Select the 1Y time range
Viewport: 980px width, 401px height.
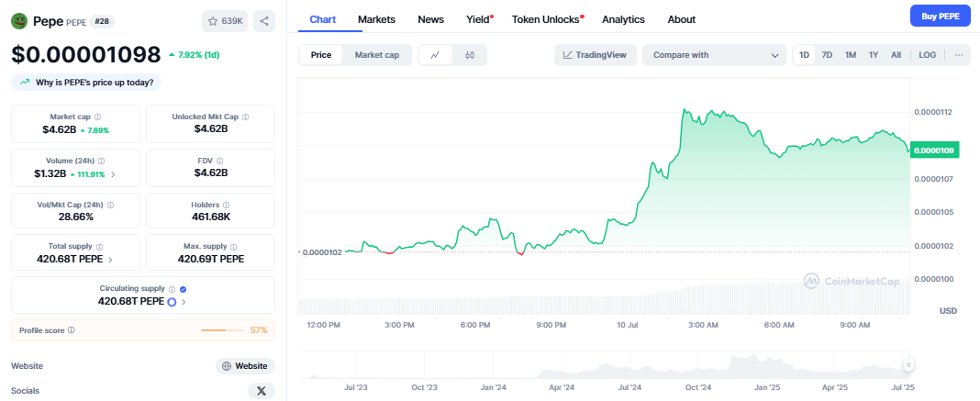click(x=874, y=55)
